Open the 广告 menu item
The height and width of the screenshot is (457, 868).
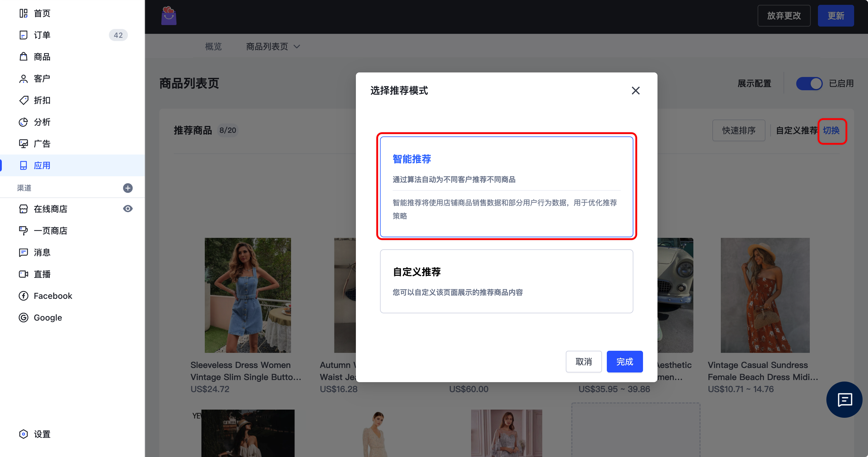click(x=42, y=144)
